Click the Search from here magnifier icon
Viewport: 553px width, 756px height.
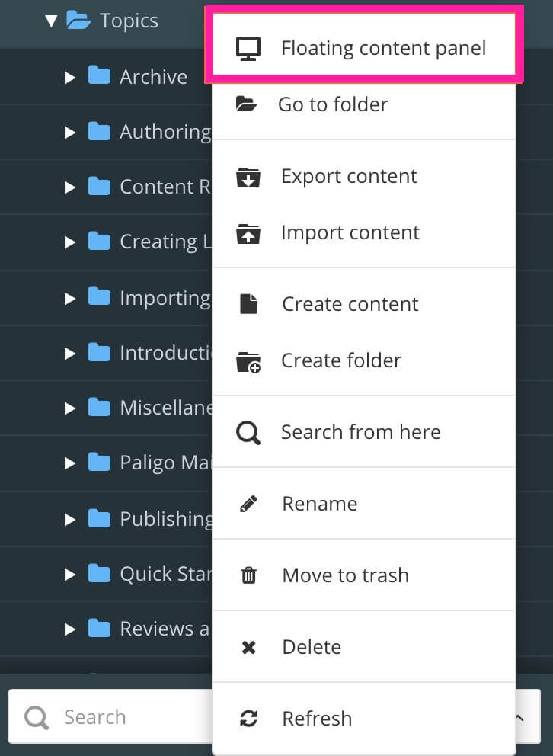click(x=247, y=431)
